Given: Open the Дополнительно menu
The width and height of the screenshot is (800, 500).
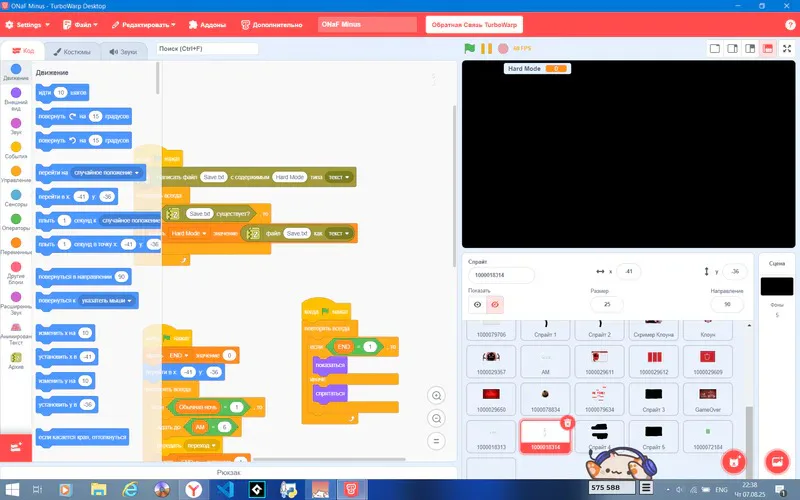Looking at the screenshot, I should 271,24.
